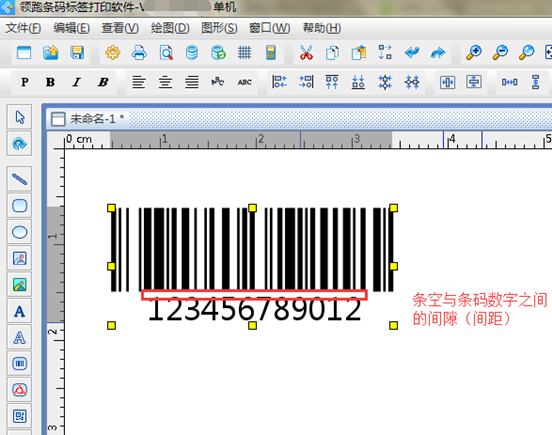The height and width of the screenshot is (435, 552).
Task: Open print preview magnifier page icon
Action: pyautogui.click(x=166, y=53)
